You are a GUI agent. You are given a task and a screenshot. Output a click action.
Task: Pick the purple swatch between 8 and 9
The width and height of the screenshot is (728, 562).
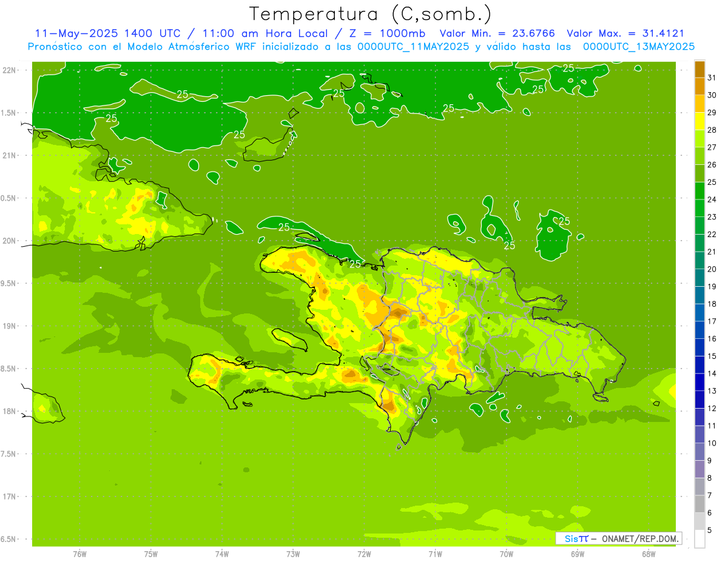point(699,469)
